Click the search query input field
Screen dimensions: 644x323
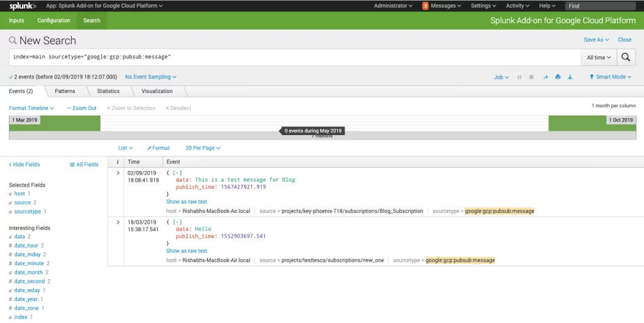(295, 57)
